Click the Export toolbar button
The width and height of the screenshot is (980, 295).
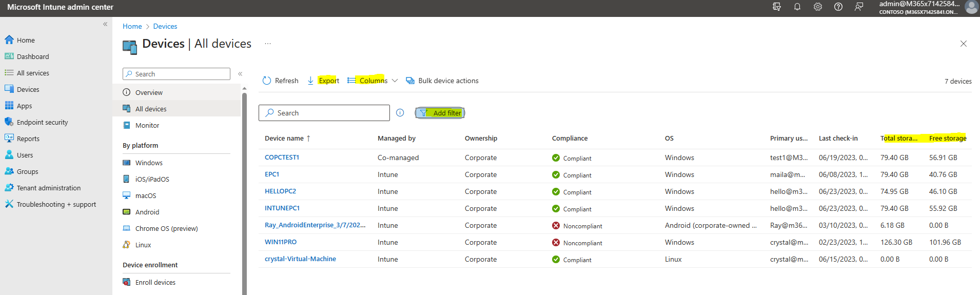[x=323, y=81]
